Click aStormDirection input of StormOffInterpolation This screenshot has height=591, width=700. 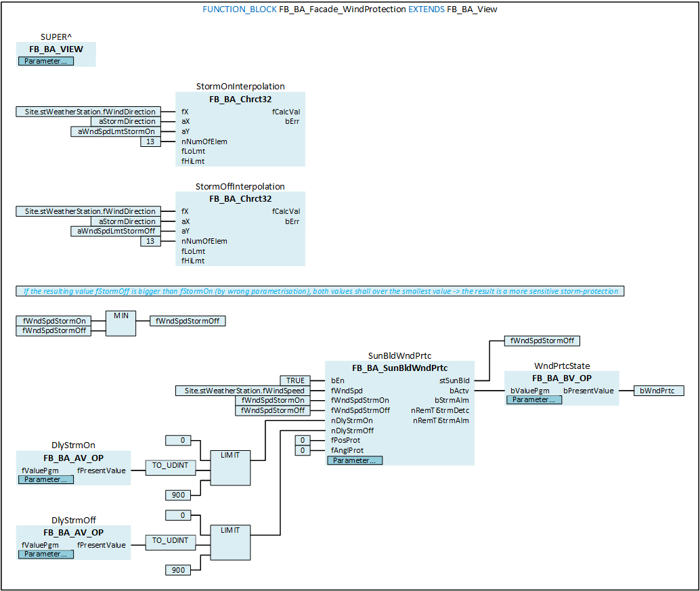(126, 221)
